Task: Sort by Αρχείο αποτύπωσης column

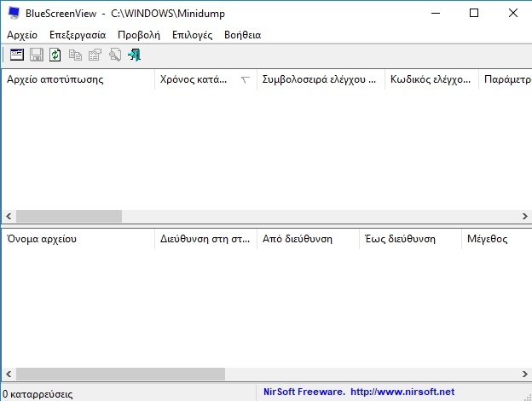Action: (x=78, y=79)
